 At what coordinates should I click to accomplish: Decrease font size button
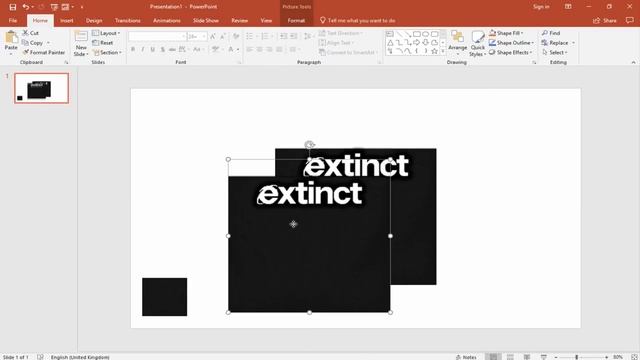pos(222,36)
